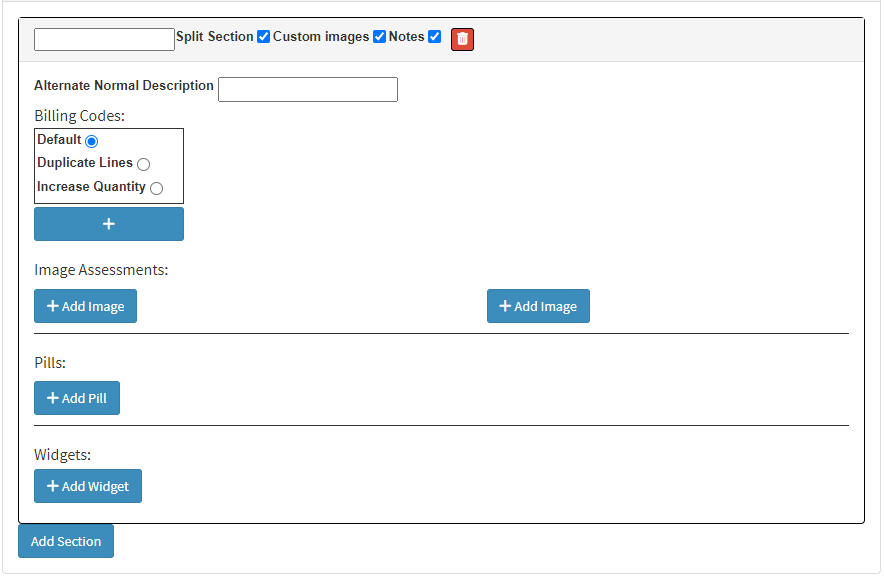Viewport: 884px width, 577px height.
Task: Toggle the Split Section checkbox
Action: point(264,37)
